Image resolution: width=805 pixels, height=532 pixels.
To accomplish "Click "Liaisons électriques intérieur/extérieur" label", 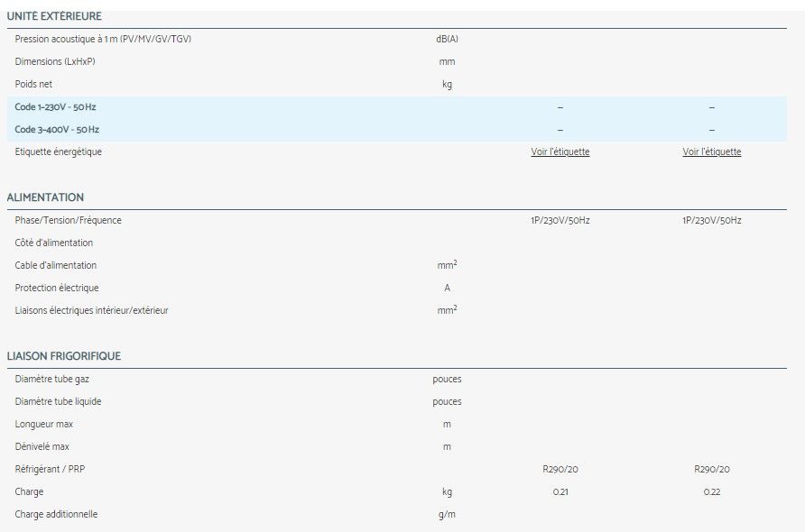I will [91, 310].
